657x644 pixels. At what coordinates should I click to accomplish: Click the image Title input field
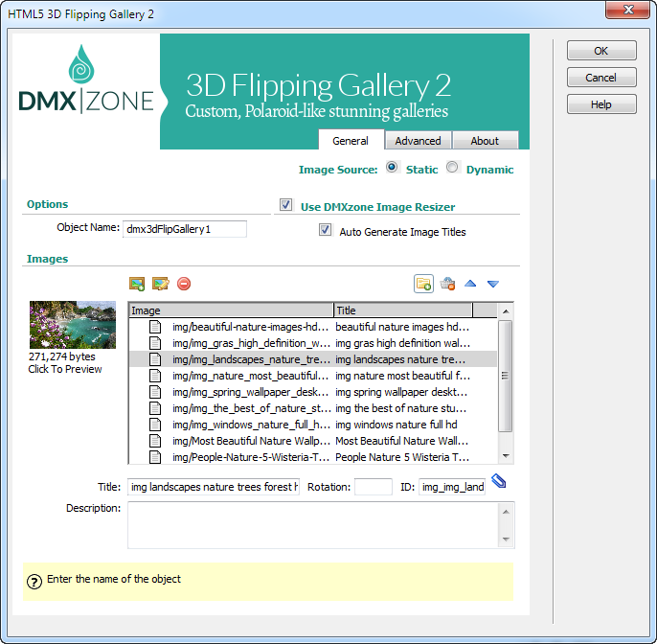214,487
